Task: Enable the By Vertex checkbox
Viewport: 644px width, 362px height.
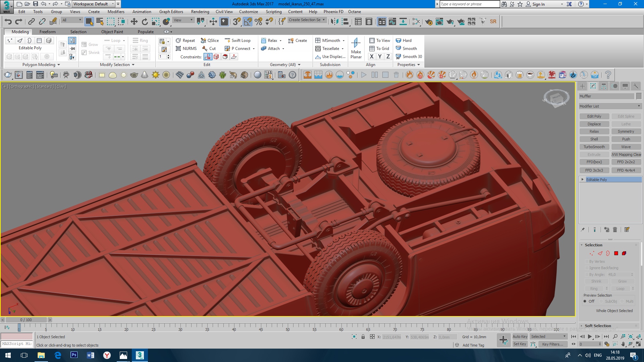Action: click(587, 261)
